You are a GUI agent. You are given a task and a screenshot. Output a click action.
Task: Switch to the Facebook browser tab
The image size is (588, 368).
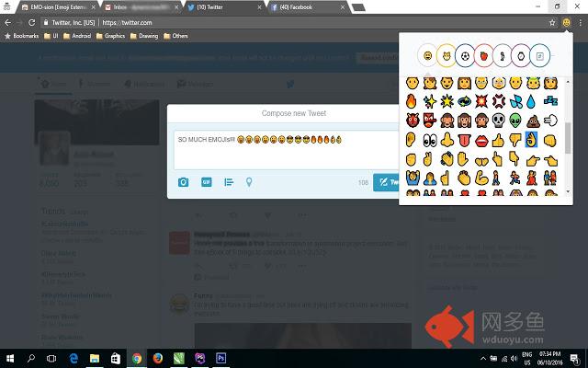click(308, 6)
